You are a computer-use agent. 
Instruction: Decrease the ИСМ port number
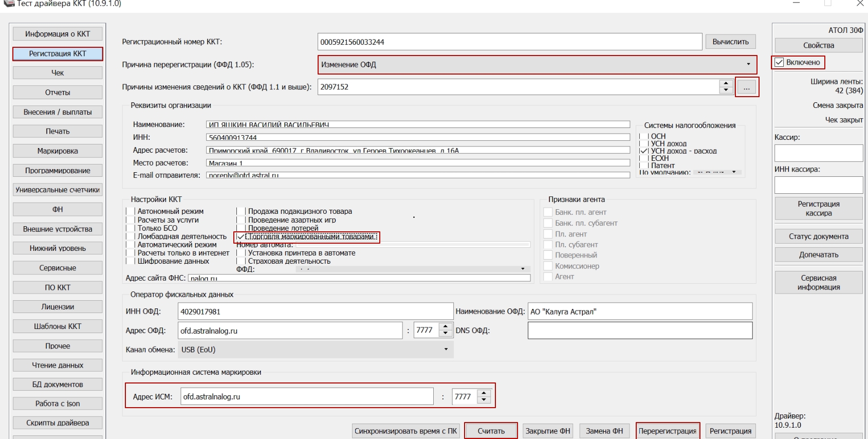(x=484, y=399)
